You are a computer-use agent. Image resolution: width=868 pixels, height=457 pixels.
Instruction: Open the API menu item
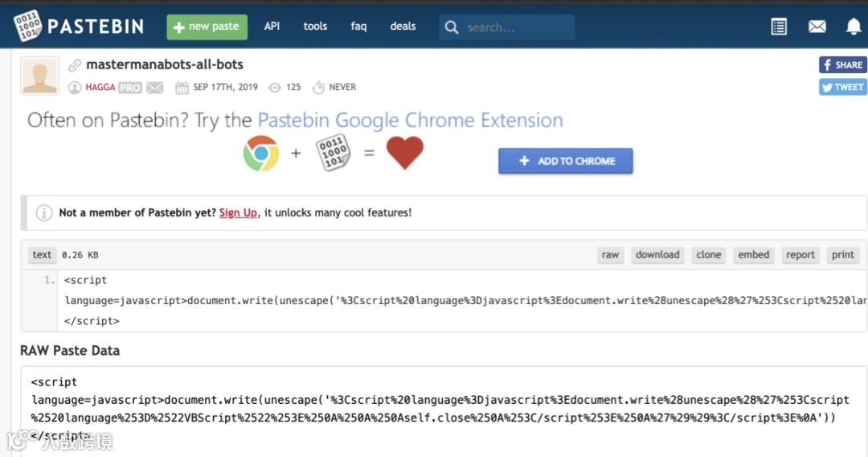pyautogui.click(x=272, y=27)
